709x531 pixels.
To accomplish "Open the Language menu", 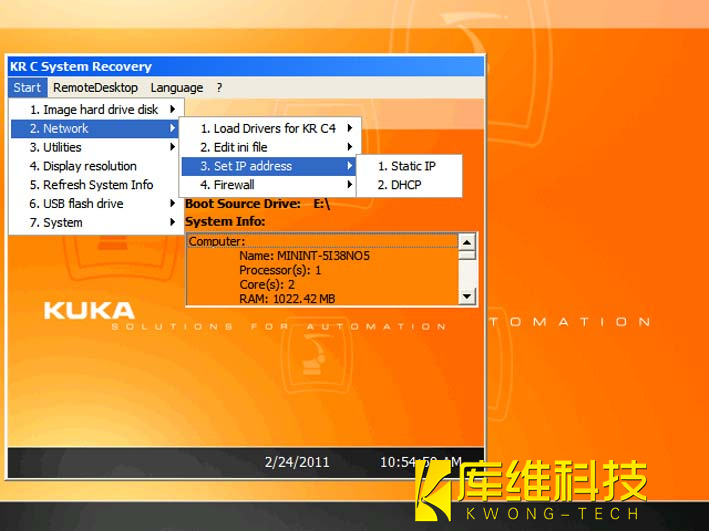I will [176, 88].
